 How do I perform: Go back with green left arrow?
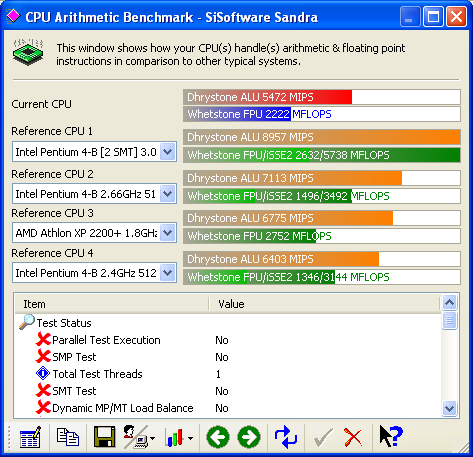coord(218,437)
